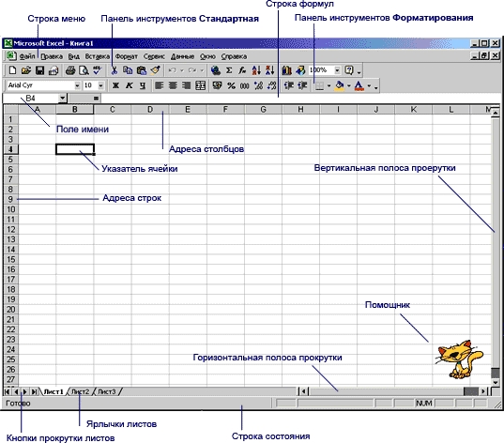Open the Paste Function fx icon
The width and height of the screenshot is (504, 443).
pyautogui.click(x=242, y=70)
